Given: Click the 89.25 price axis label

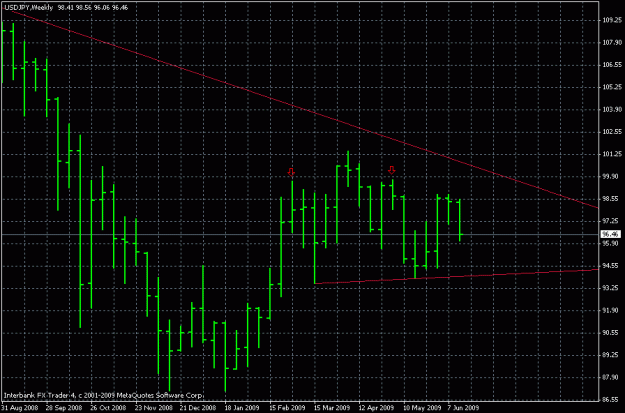Looking at the screenshot, I should 613,355.
